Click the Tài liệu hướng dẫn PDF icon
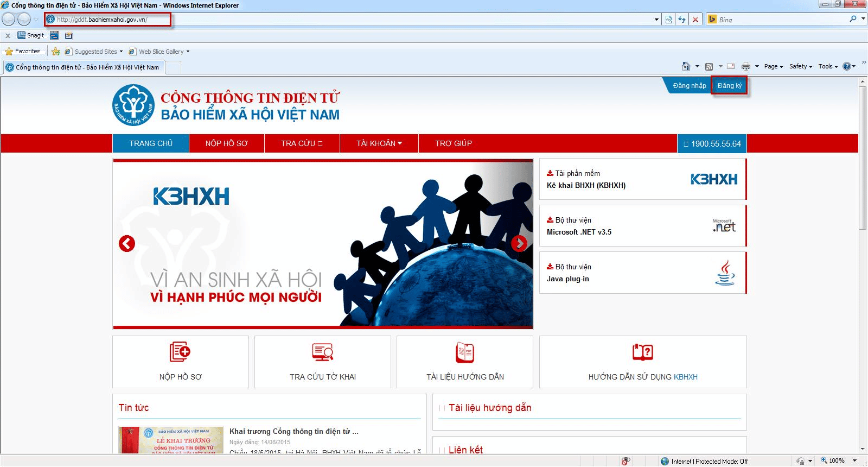This screenshot has height=467, width=868. [465, 352]
